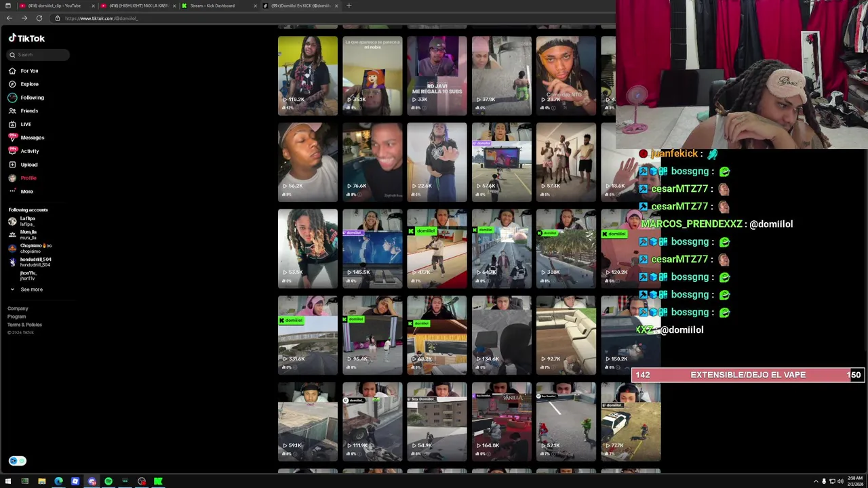Open Kick app from taskbar
This screenshot has height=488, width=868.
click(158, 481)
